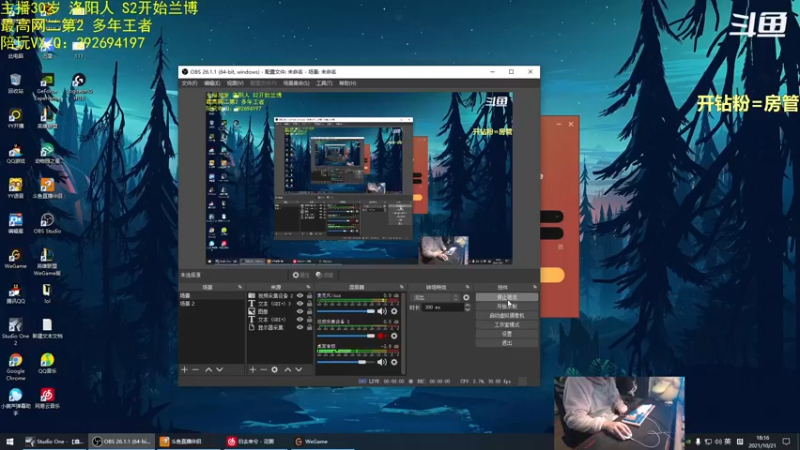
Task: Open the GeForce Experience desktop icon
Action: pyautogui.click(x=47, y=87)
